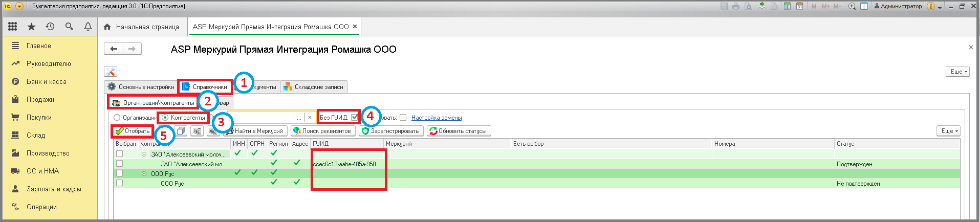Click Найти в Меркурий button
The width and height of the screenshot is (980, 222).
[255, 131]
